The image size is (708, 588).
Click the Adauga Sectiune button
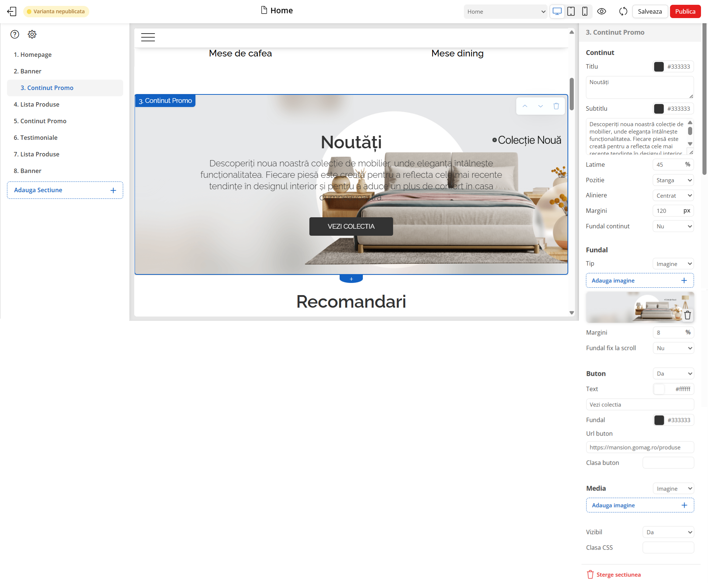(x=65, y=190)
